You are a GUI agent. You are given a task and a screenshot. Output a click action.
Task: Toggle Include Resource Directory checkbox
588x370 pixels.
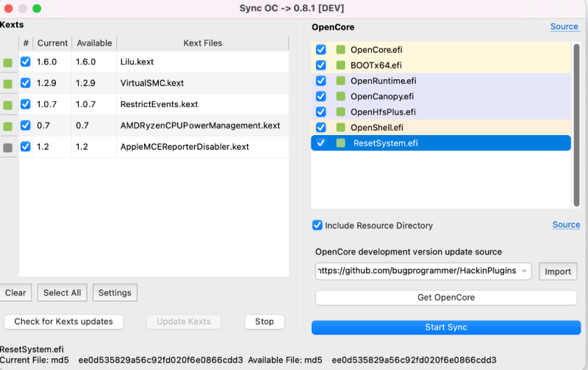(x=318, y=225)
